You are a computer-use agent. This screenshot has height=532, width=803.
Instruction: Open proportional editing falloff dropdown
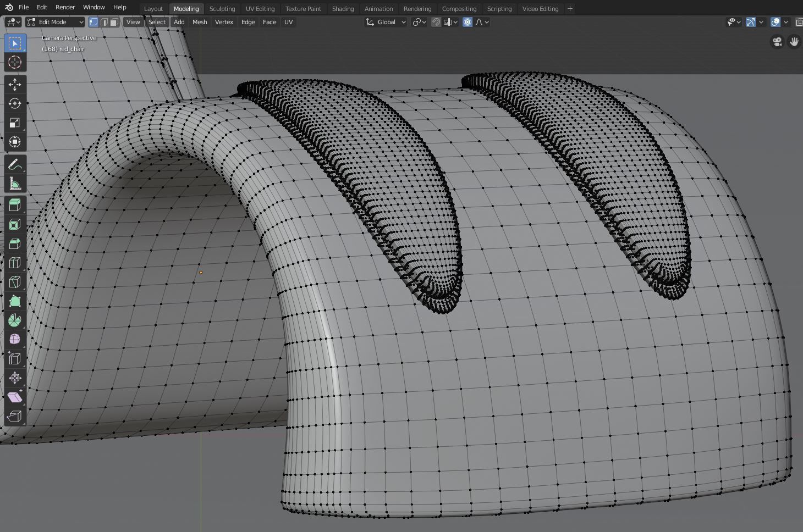click(x=482, y=22)
